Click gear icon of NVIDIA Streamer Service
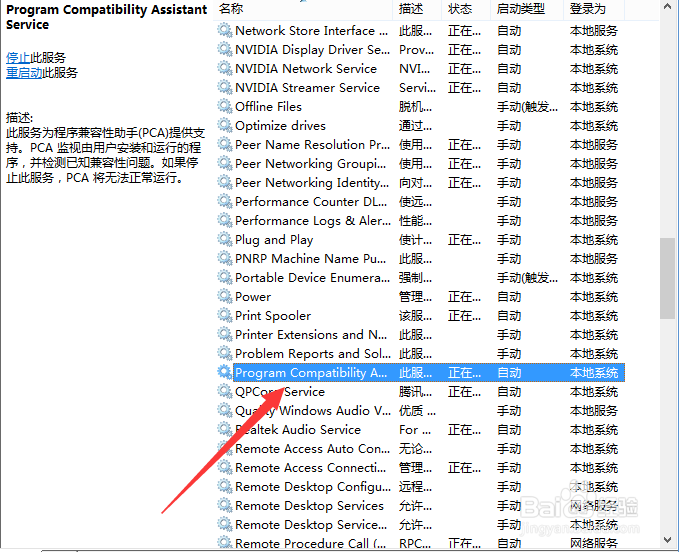679x552 pixels. tap(224, 88)
